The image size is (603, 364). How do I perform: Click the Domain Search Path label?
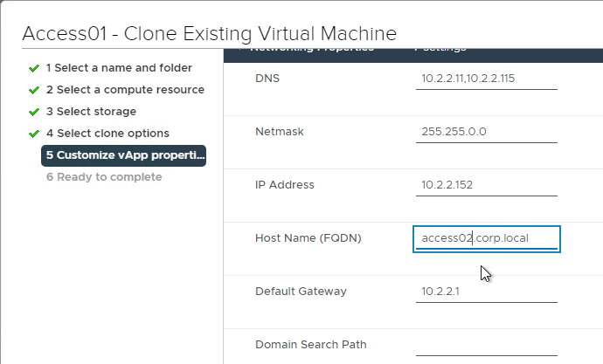pos(311,345)
